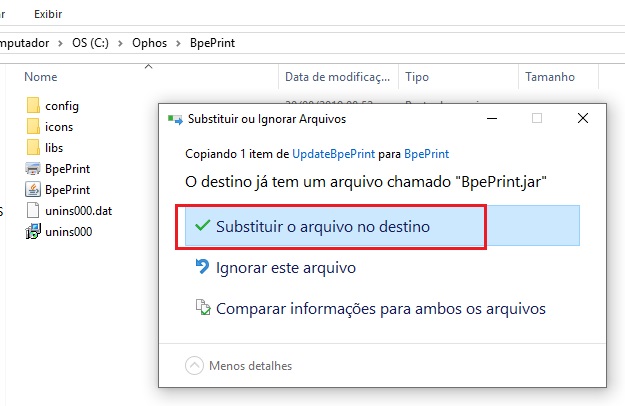Open the Exibir ribbon tab
The image size is (625, 406).
(48, 14)
